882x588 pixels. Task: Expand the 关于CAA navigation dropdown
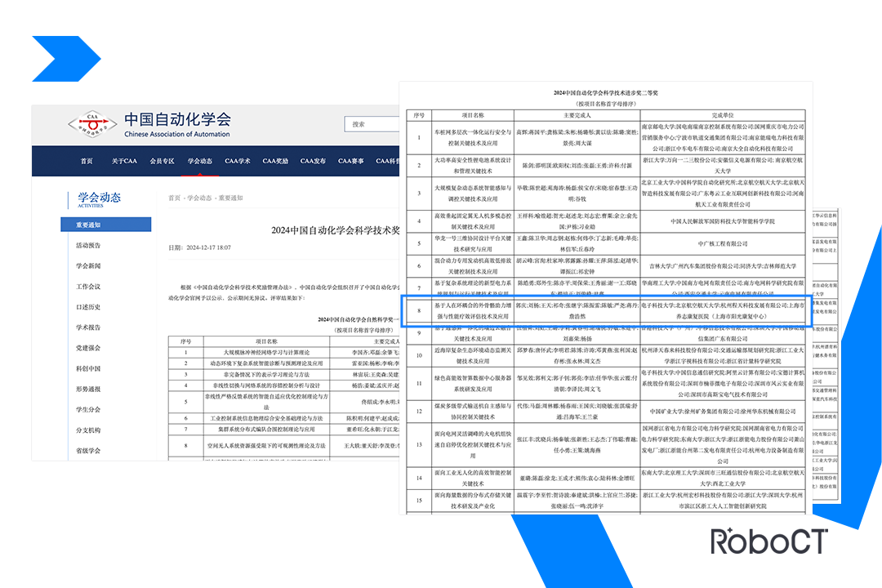click(x=125, y=161)
